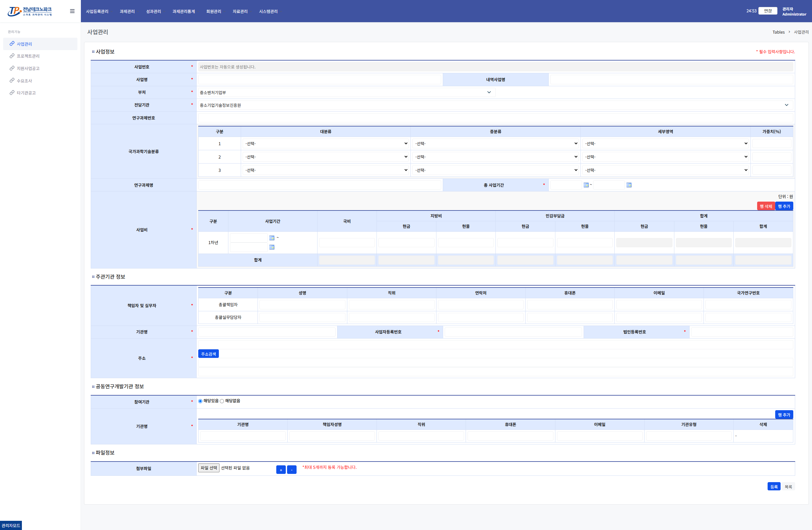812x530 pixels.
Task: Open the 대분류 dropdown in row 3
Action: [326, 170]
